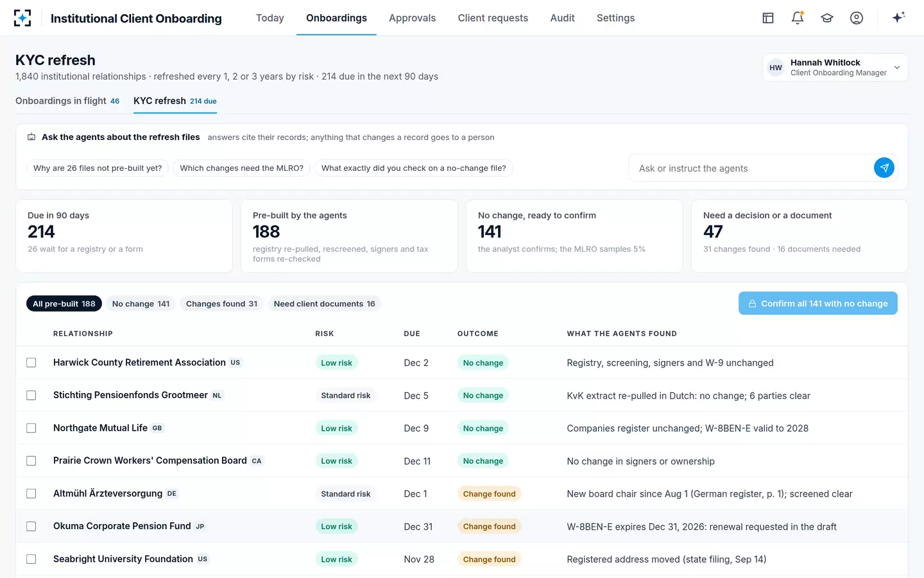Viewport: 924px width, 578px height.
Task: Switch to Onboardings in flight subtab
Action: point(67,101)
